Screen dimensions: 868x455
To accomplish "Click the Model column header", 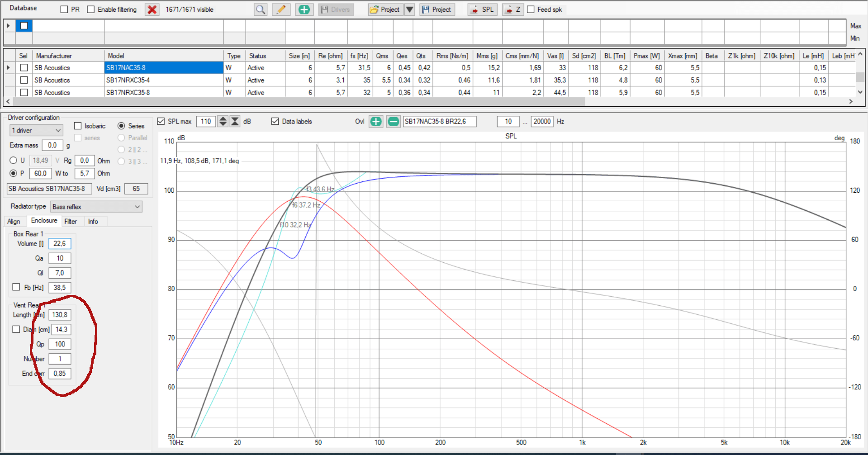I will point(164,56).
